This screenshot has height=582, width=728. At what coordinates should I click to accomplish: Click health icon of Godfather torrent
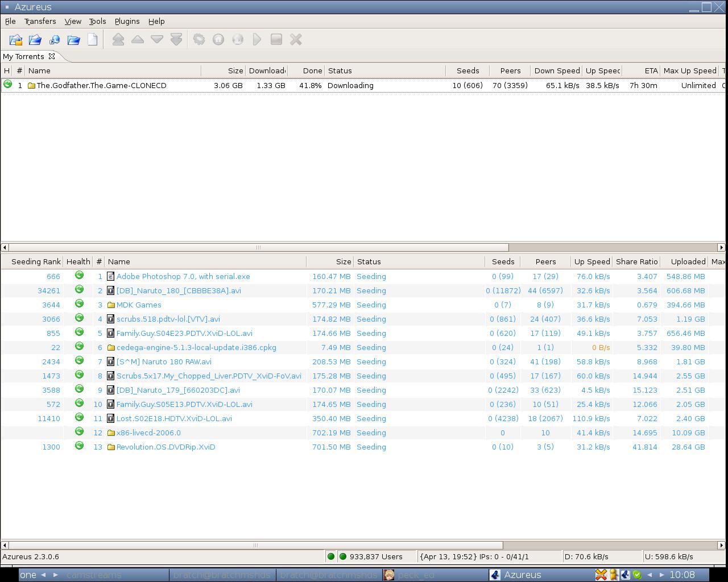7,84
